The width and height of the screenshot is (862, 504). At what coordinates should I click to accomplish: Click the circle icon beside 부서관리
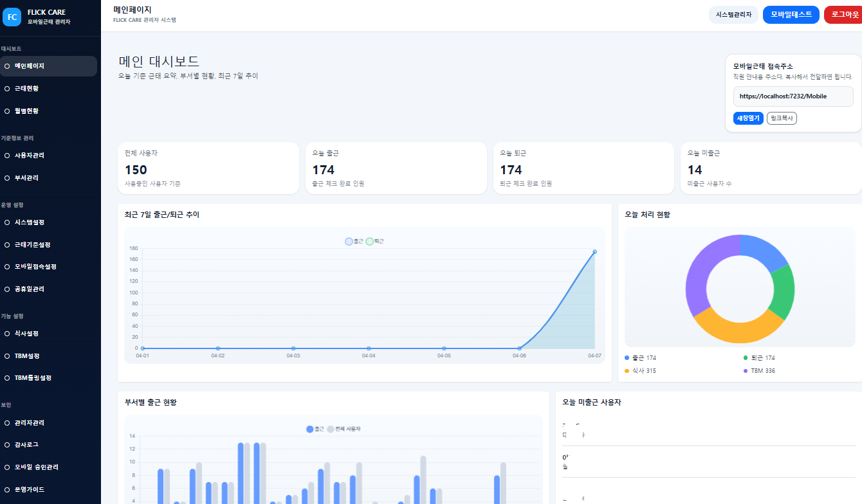point(7,177)
